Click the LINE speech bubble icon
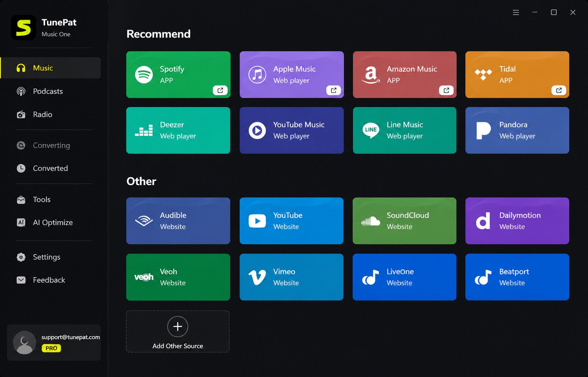The image size is (588, 377). pyautogui.click(x=371, y=131)
